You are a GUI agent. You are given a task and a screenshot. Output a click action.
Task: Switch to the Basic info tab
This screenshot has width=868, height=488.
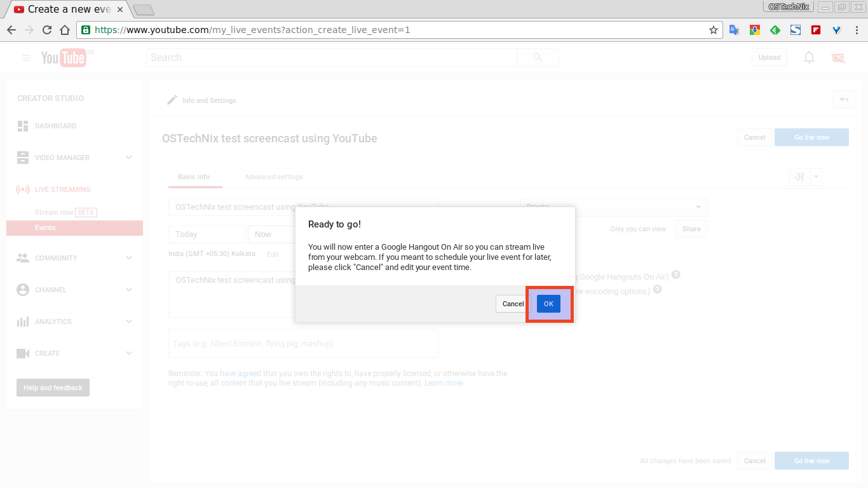(x=194, y=177)
